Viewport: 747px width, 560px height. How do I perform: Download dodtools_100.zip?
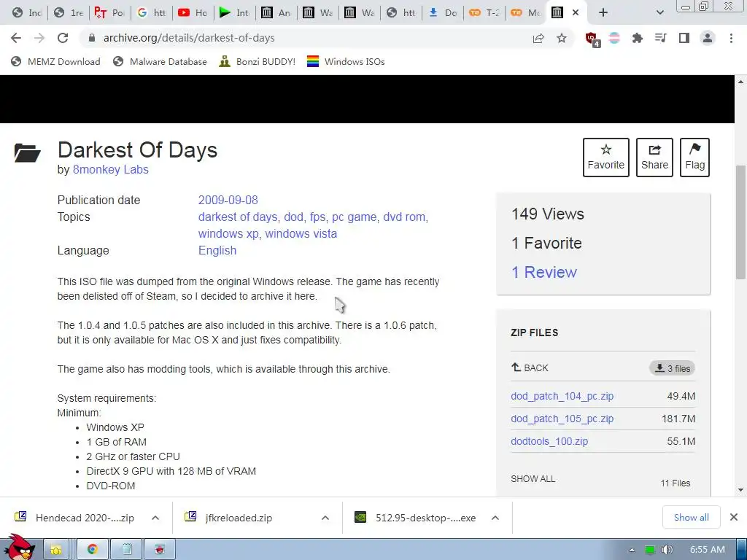coord(549,441)
